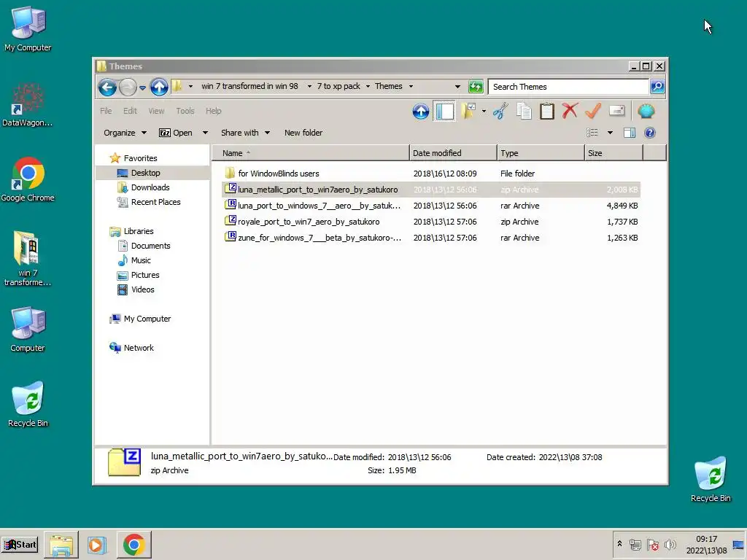Click 'win 7 transformed in win 98' breadcrumb
Viewport: 747px width, 560px height.
point(249,86)
